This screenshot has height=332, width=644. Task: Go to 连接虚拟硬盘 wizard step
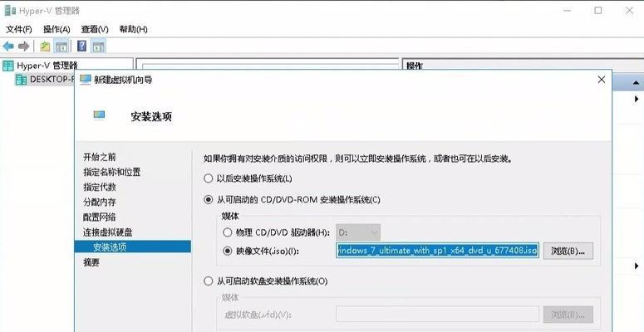point(108,232)
